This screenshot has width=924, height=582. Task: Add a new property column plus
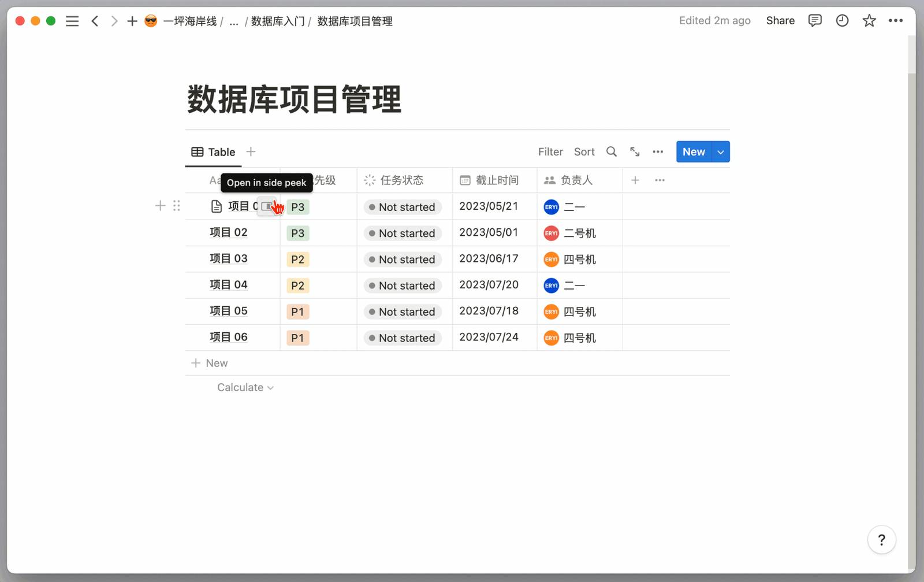click(635, 180)
